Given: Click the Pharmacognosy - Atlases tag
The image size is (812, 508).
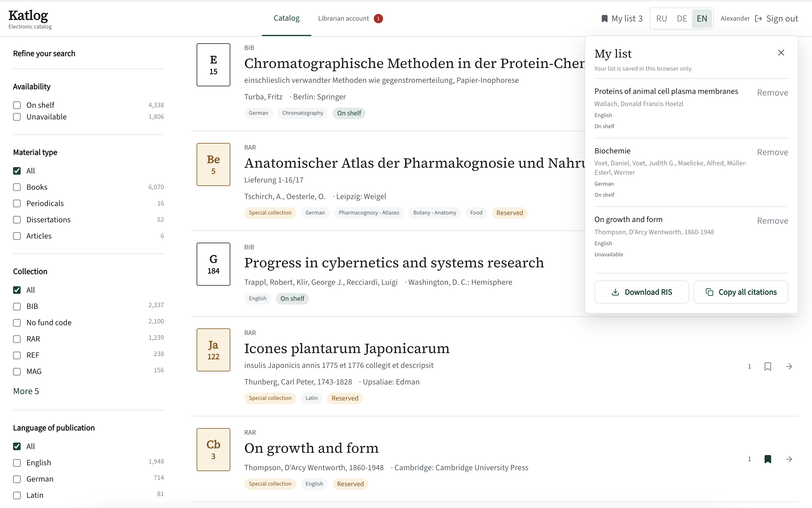Looking at the screenshot, I should tap(369, 213).
